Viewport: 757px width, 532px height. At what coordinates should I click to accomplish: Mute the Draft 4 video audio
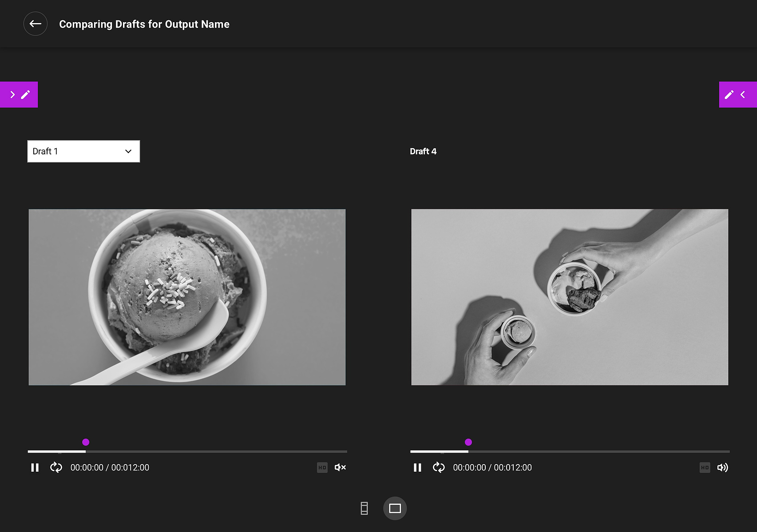[723, 467]
